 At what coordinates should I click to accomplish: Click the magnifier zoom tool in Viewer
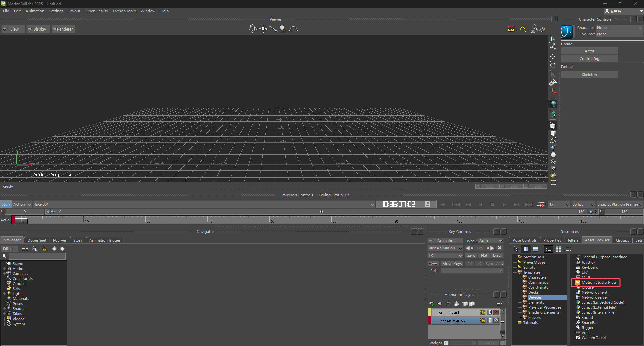pos(283,29)
